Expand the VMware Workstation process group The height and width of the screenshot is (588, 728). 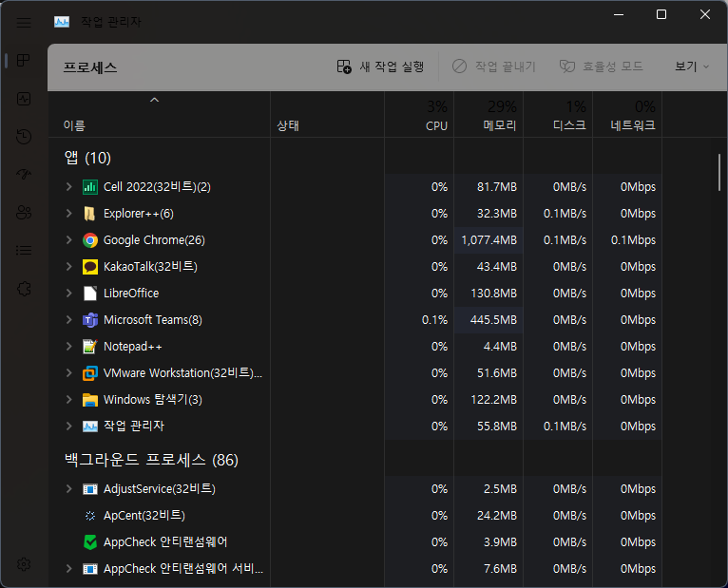pos(68,372)
